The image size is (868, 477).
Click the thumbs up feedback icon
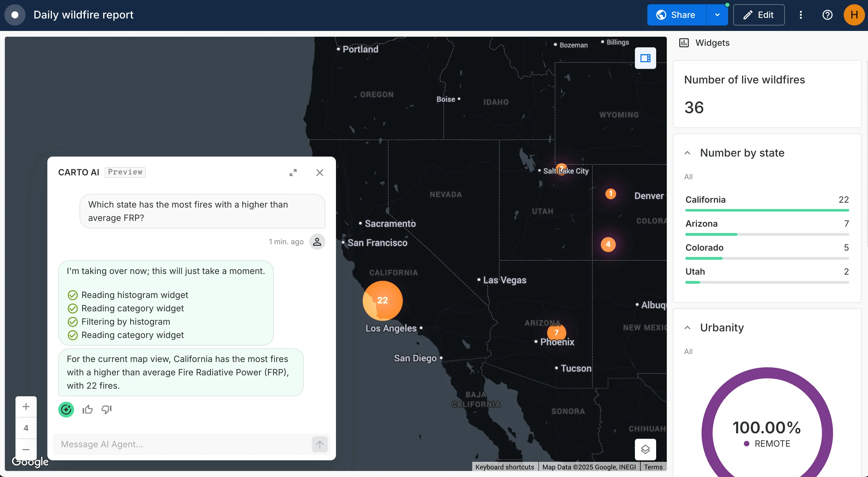[88, 409]
